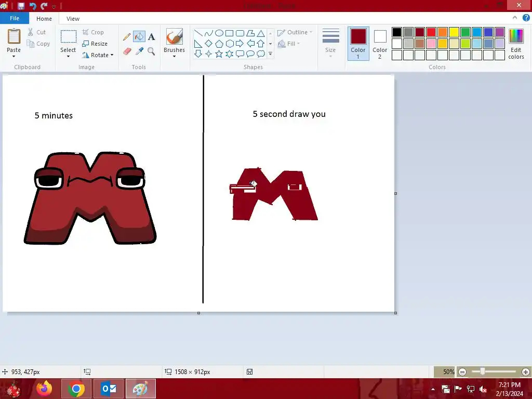The image size is (532, 399).
Task: Open the Outline dropdown
Action: (x=295, y=32)
